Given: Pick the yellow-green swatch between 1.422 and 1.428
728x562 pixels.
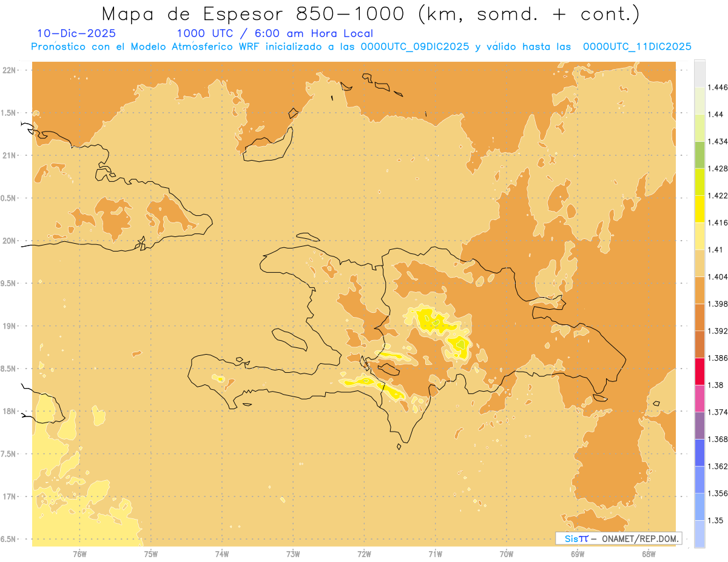Looking at the screenshot, I should tap(699, 182).
